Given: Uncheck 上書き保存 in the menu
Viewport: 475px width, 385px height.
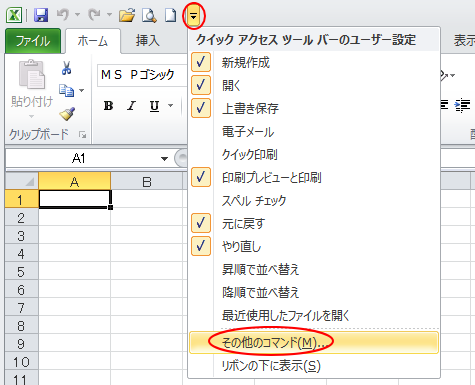Looking at the screenshot, I should 313,108.
